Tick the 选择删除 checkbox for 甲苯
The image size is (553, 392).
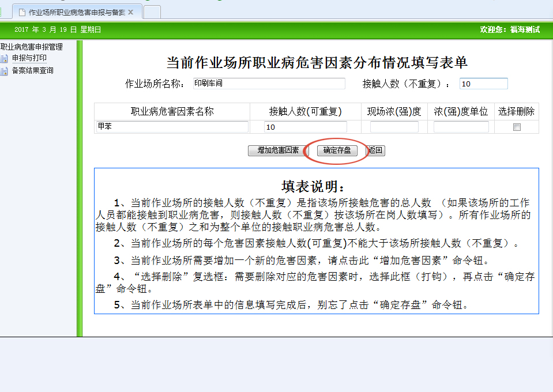point(517,127)
